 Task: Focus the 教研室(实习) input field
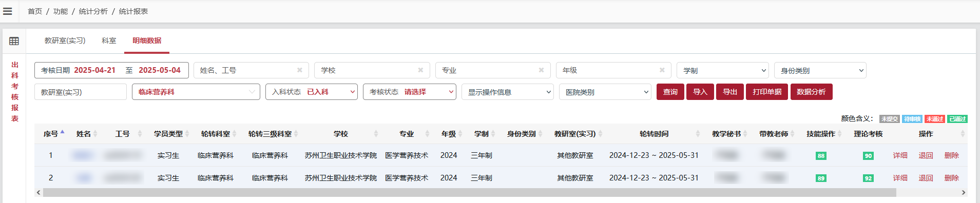(x=81, y=92)
